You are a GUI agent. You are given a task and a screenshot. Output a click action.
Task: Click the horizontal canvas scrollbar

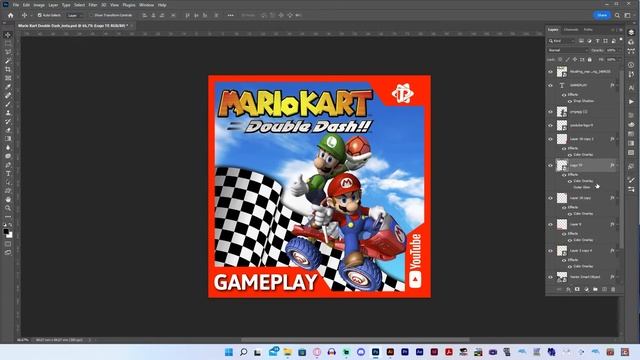coord(355,340)
